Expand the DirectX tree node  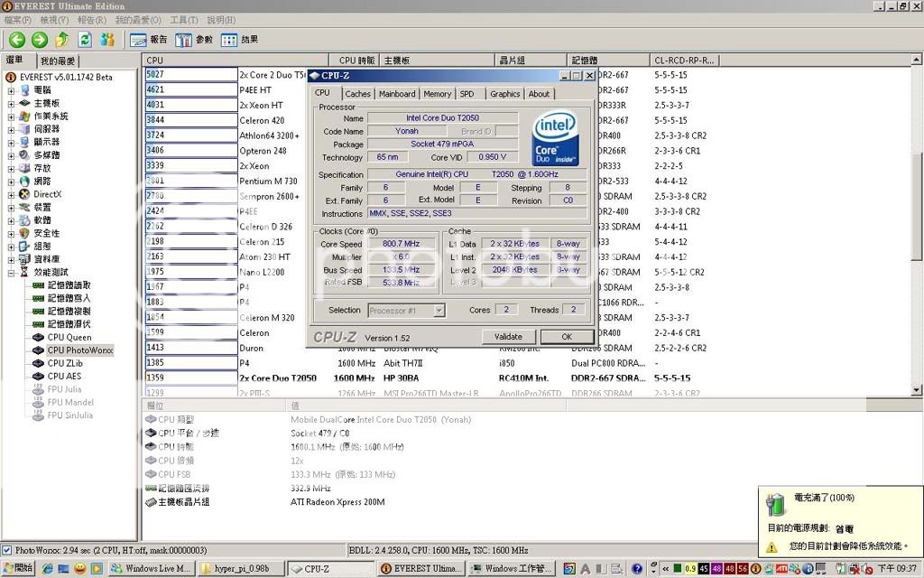(11, 195)
